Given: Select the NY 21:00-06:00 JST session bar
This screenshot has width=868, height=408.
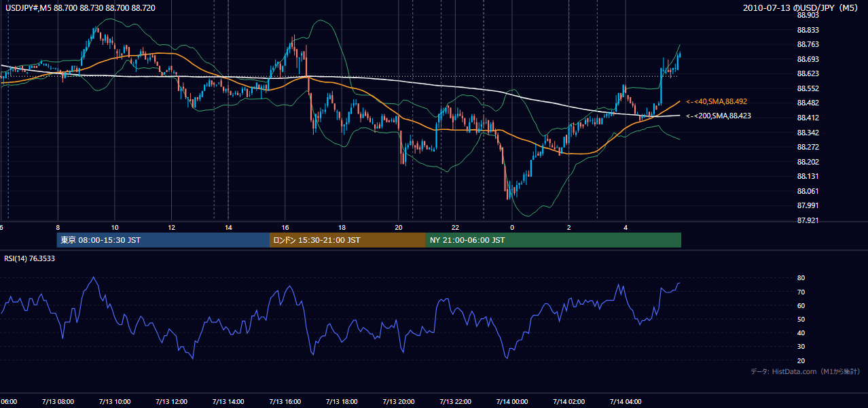Looking at the screenshot, I should tap(554, 240).
